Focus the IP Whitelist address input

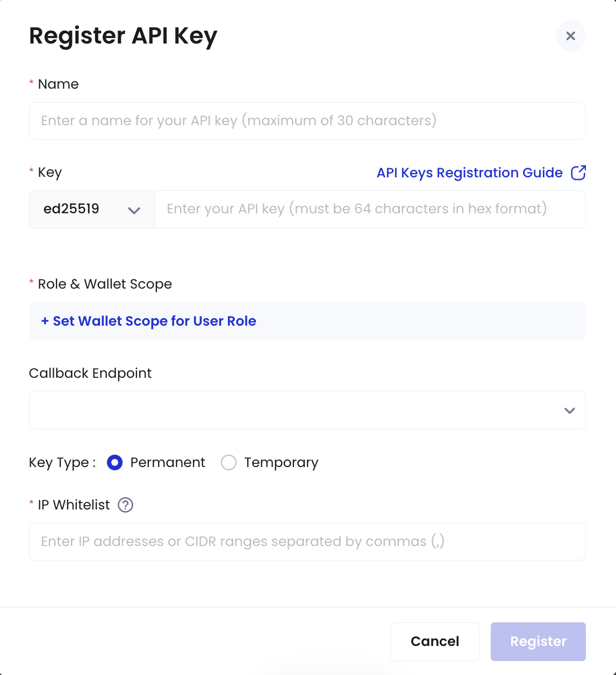pos(307,542)
